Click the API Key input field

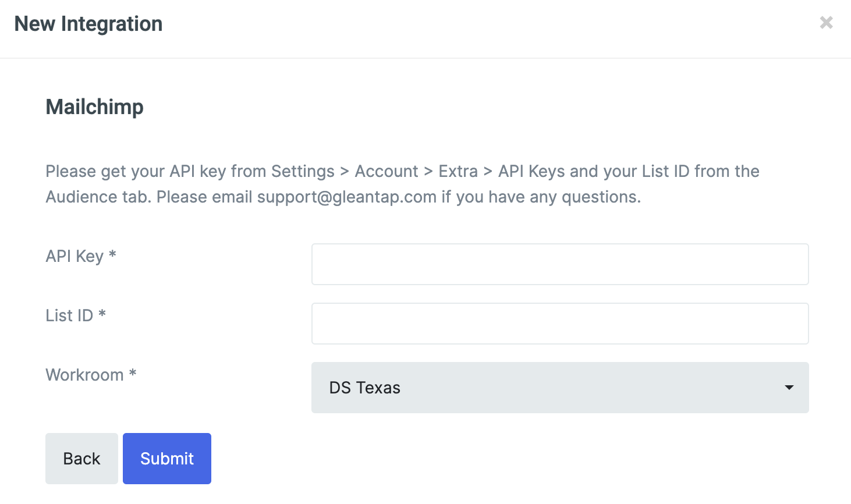[x=559, y=264]
